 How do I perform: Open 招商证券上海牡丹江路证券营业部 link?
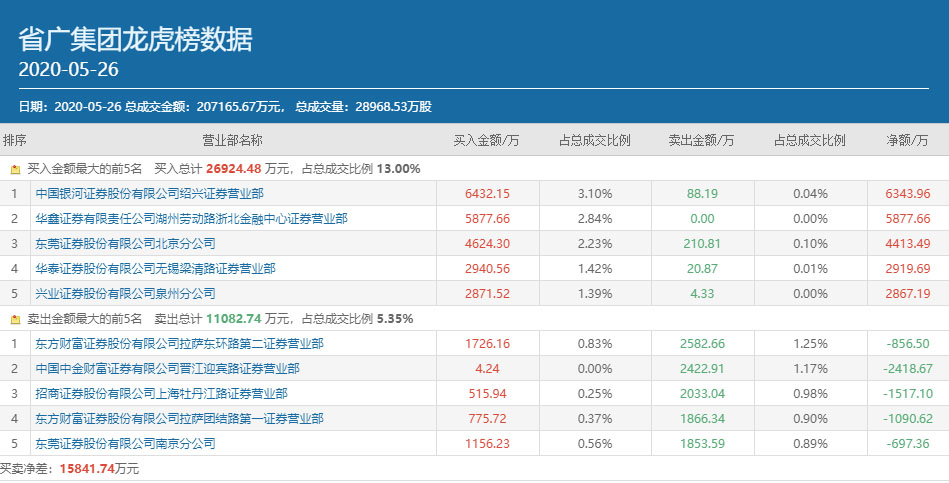161,393
